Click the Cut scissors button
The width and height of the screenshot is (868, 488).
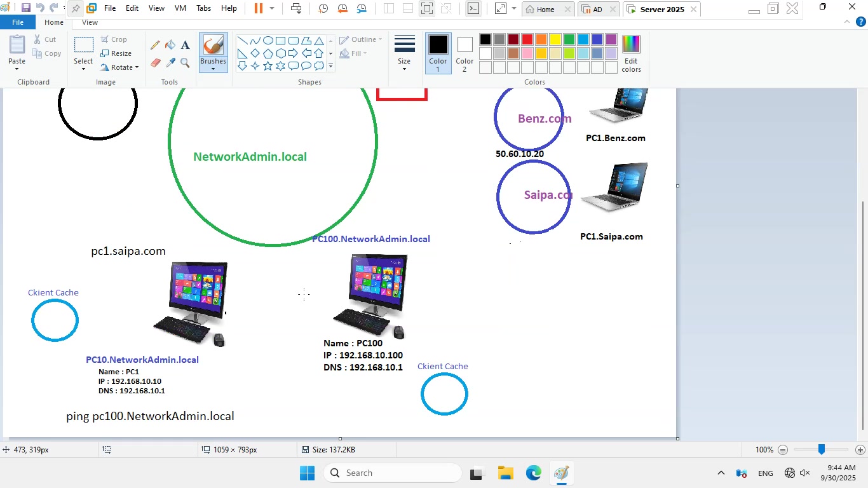pos(44,39)
